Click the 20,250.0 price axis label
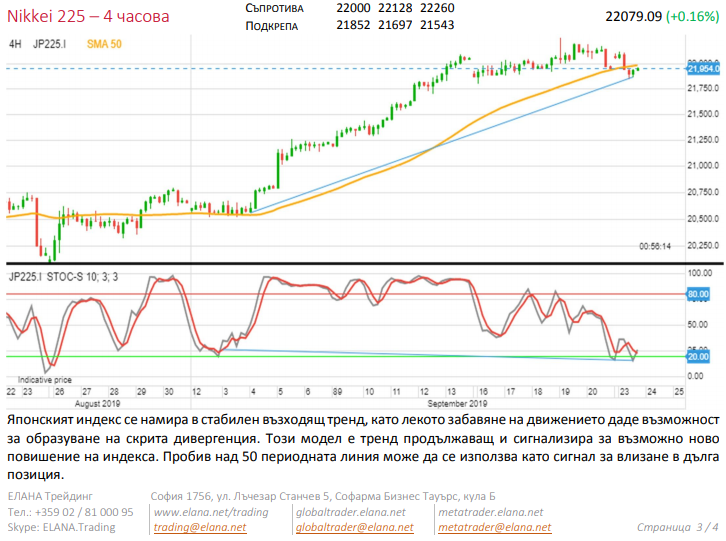The height and width of the screenshot is (541, 726). point(703,245)
